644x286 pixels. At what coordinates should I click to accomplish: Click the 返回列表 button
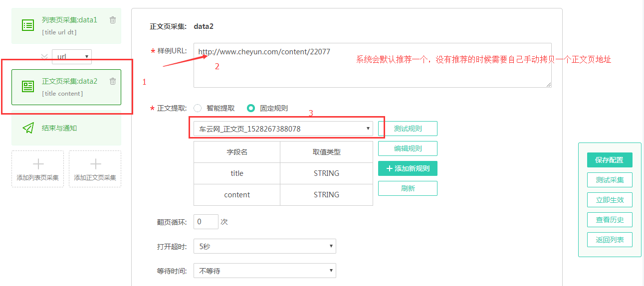(x=610, y=240)
